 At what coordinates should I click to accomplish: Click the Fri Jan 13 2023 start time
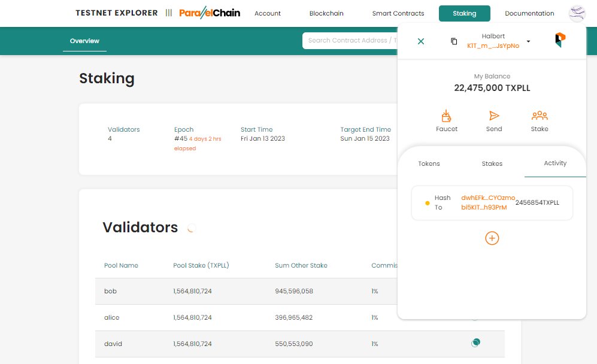coord(263,138)
